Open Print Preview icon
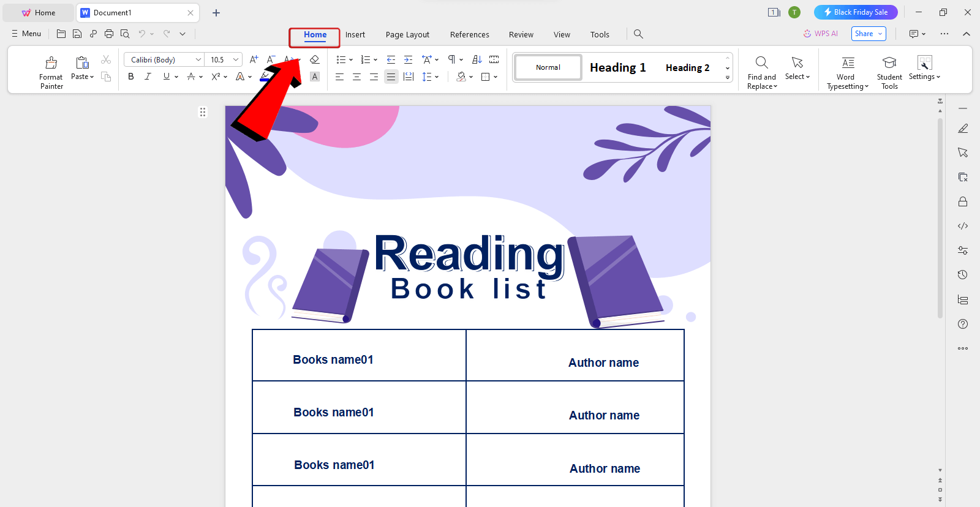 coord(125,34)
